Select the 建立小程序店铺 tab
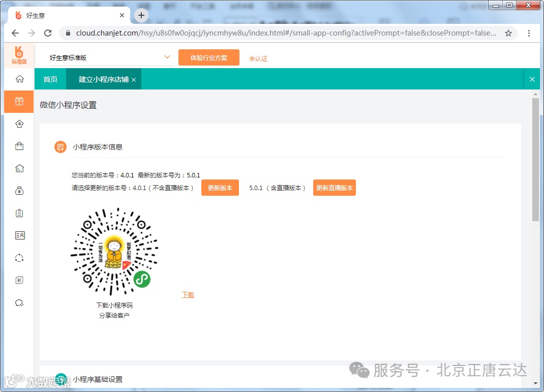This screenshot has width=544, height=392. click(103, 79)
